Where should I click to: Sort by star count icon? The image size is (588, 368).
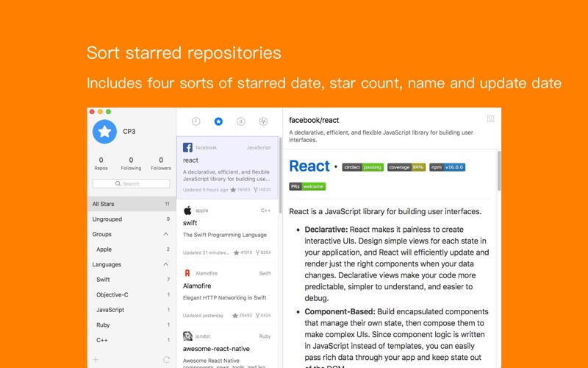tap(218, 121)
